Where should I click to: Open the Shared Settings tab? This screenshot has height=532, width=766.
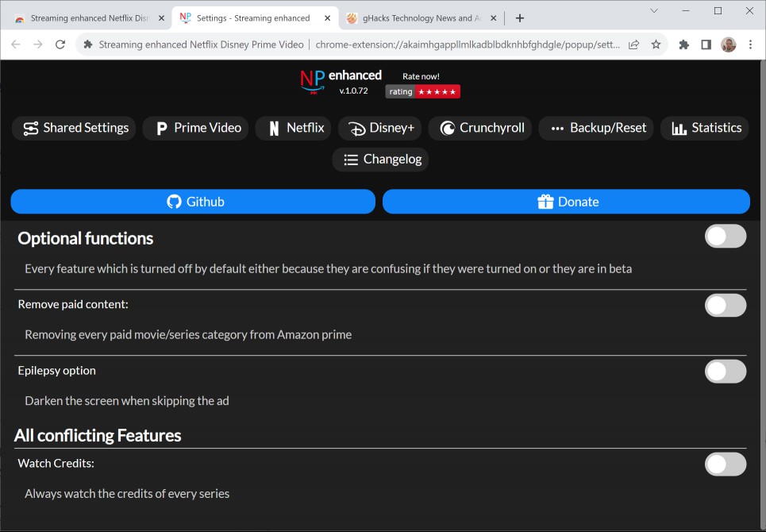click(x=74, y=128)
